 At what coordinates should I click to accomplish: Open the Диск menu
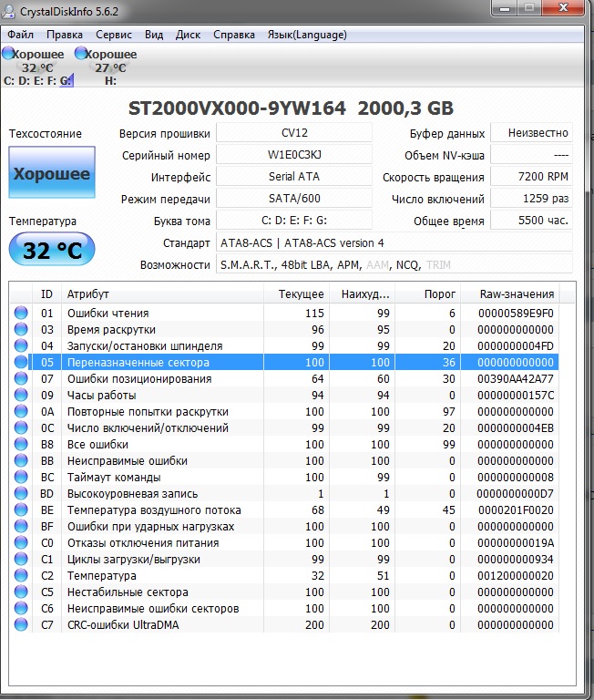(188, 35)
